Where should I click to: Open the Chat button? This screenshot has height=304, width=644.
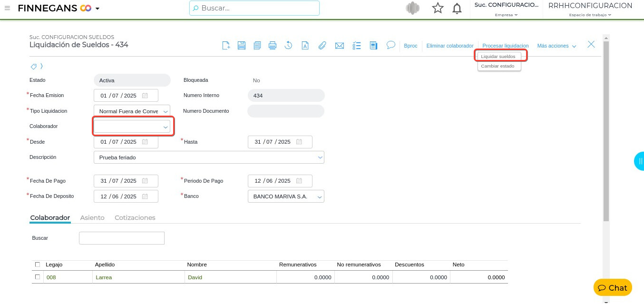[613, 288]
